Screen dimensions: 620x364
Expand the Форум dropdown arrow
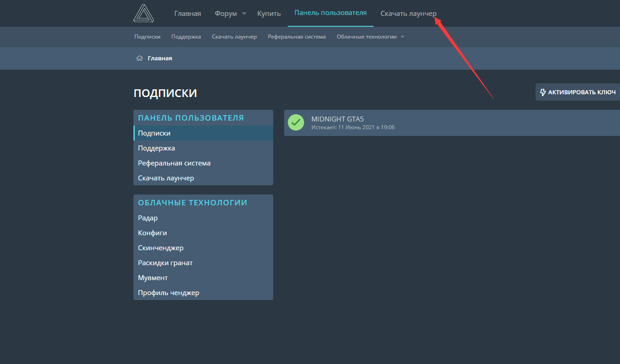tap(244, 14)
